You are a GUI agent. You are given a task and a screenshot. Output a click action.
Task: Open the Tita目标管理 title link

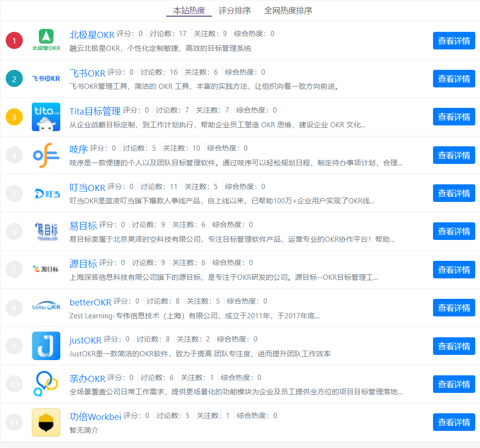95,111
